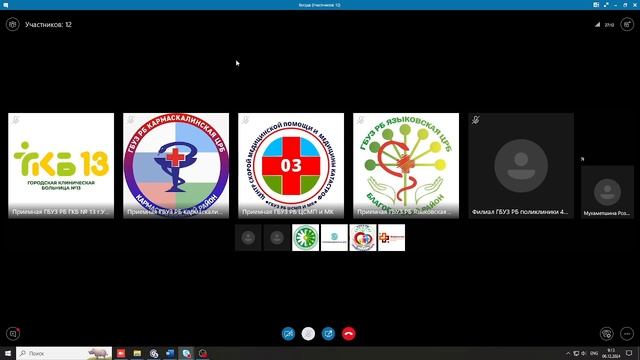Open the Word icon on taskbar
Image resolution: width=640 pixels, height=360 pixels.
point(170,353)
